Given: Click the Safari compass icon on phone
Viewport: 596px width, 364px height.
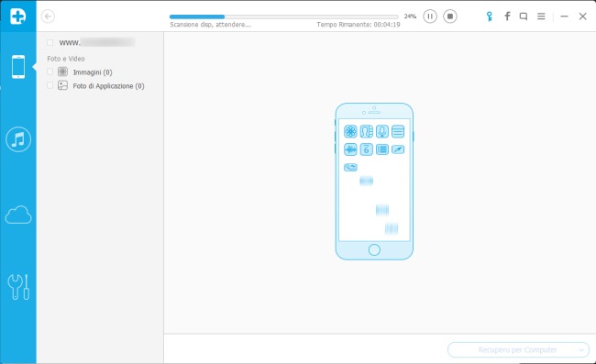Looking at the screenshot, I should [x=398, y=149].
